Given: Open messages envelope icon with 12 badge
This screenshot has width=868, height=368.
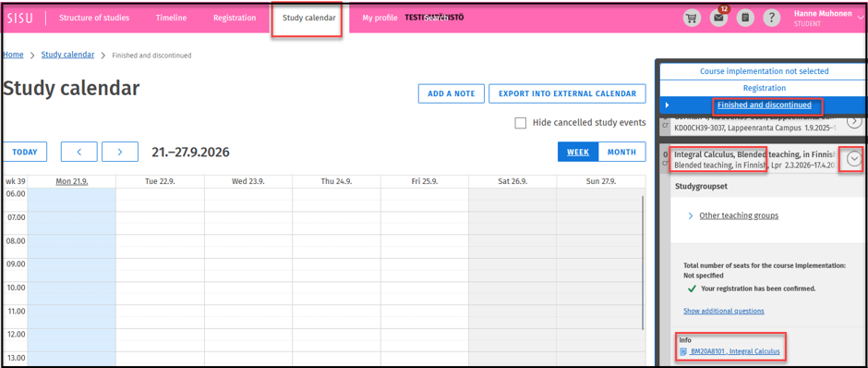Looking at the screenshot, I should click(718, 18).
